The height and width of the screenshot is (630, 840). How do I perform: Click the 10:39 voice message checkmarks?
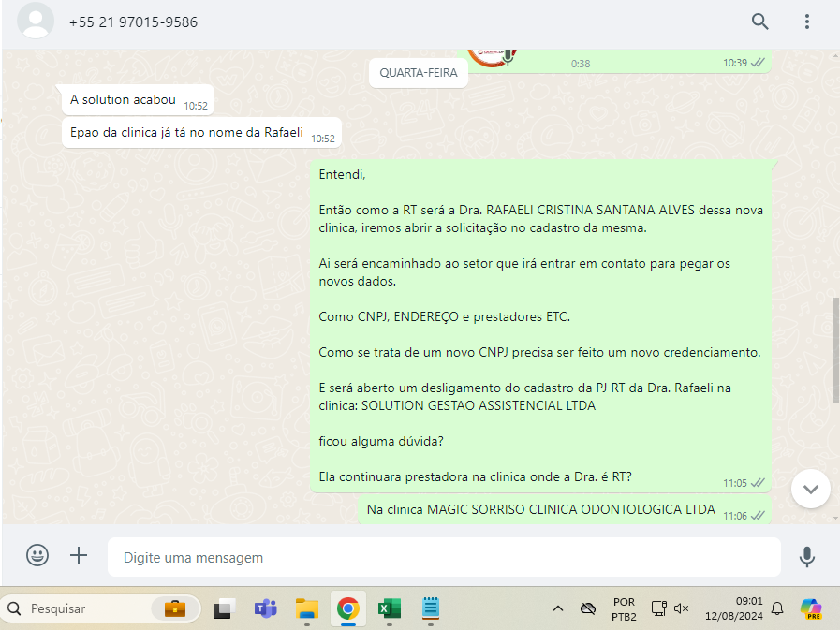click(758, 63)
